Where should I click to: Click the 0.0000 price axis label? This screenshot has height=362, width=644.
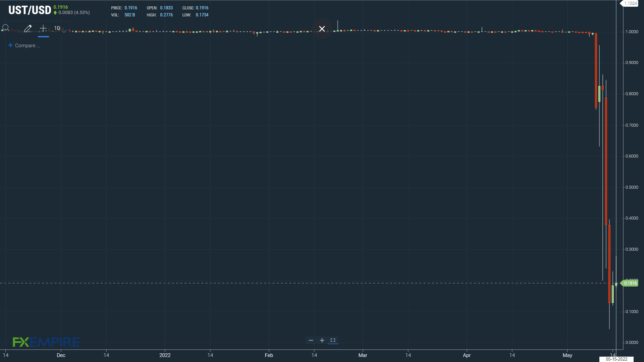pos(632,342)
